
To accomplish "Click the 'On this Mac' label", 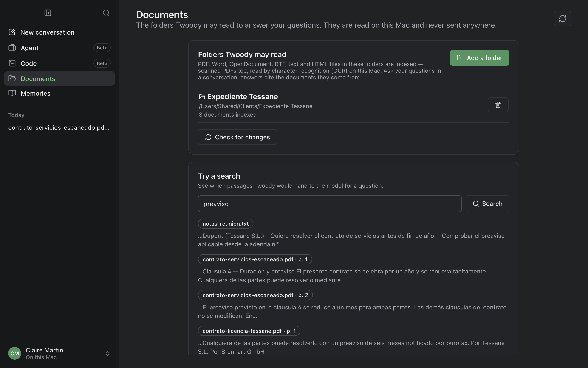I will coord(41,357).
